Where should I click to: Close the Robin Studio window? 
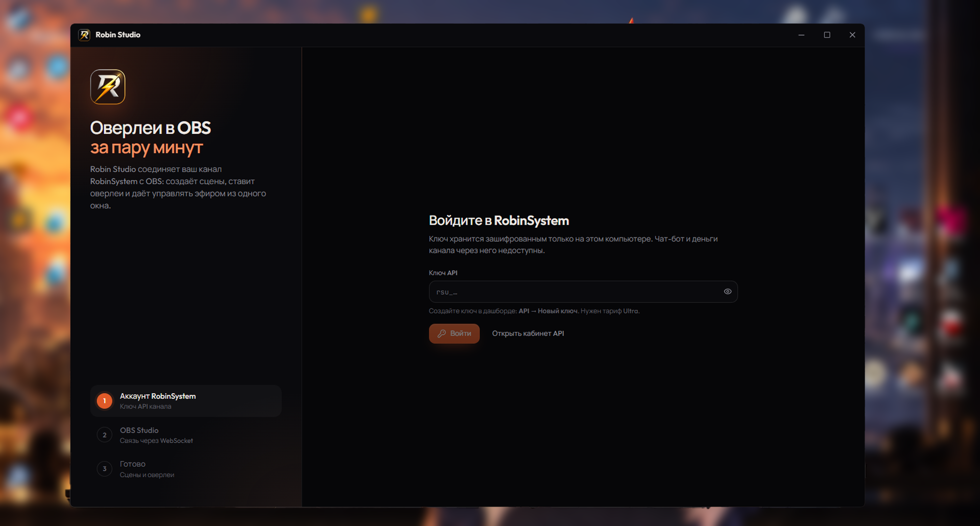[x=852, y=35]
